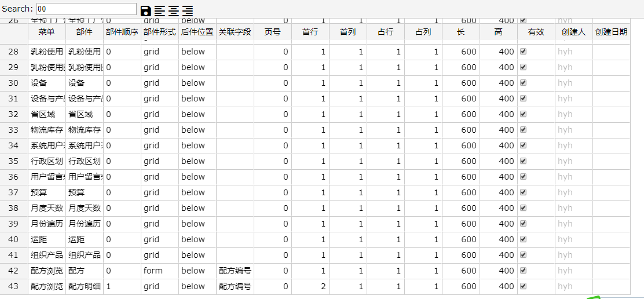Apply center text alignment
Screen dimensions: 644x299
[x=173, y=11]
